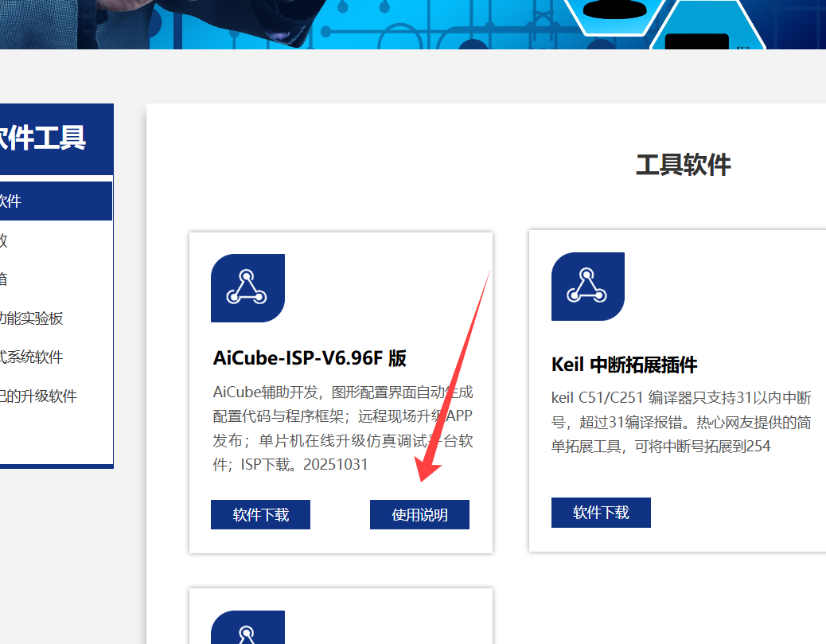Select the highlighted sidebar item ending in 件
The width and height of the screenshot is (826, 644).
click(48, 201)
